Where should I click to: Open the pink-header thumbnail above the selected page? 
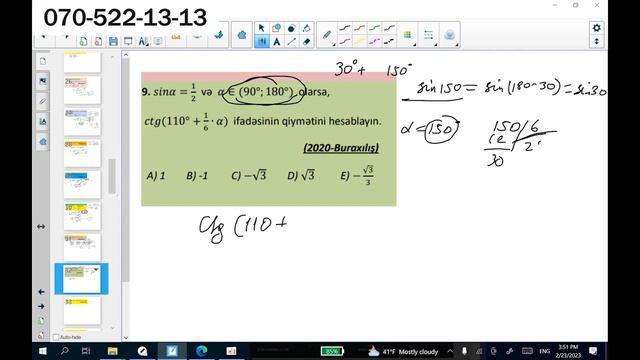coord(82,247)
